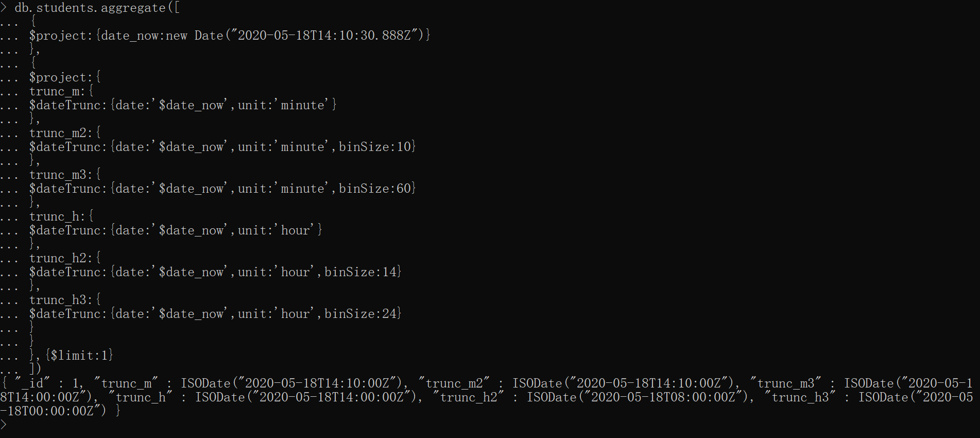Click binSize:10 in the query

(375, 147)
